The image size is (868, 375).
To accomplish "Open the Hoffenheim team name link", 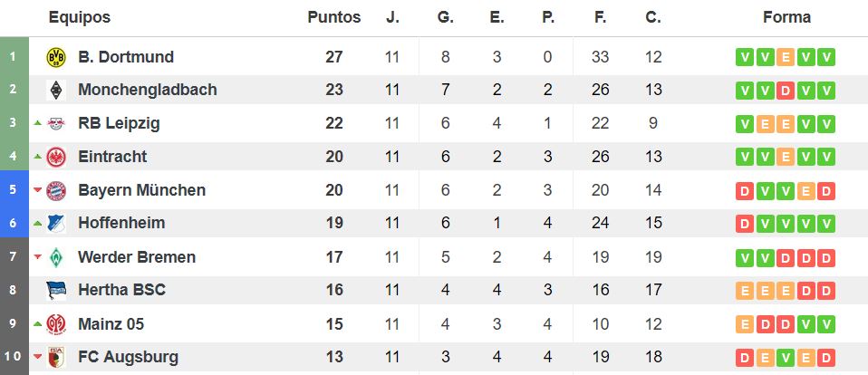I will [121, 223].
